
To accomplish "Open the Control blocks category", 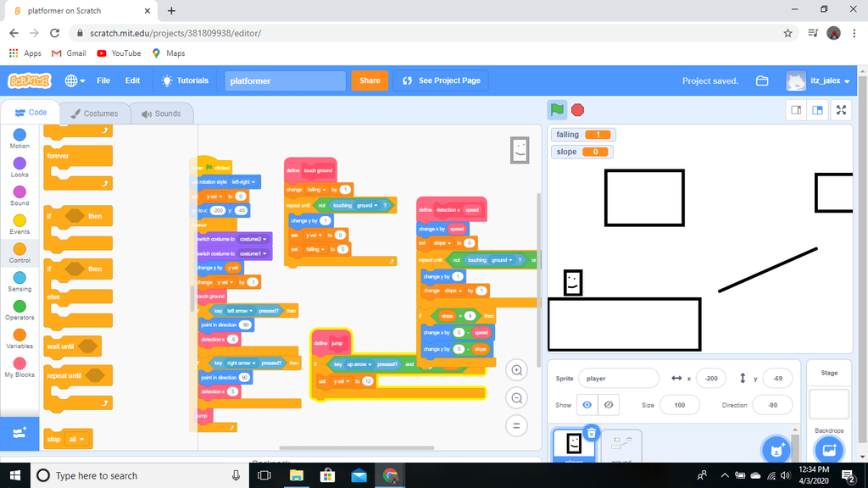I will click(x=19, y=252).
